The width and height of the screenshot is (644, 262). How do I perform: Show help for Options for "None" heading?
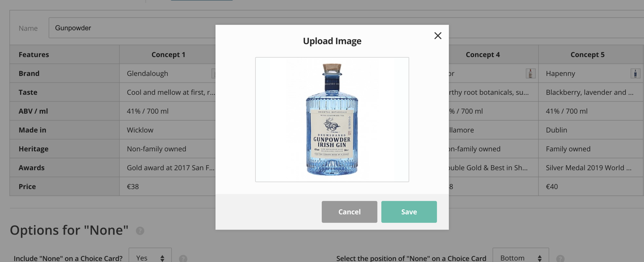coord(140,231)
